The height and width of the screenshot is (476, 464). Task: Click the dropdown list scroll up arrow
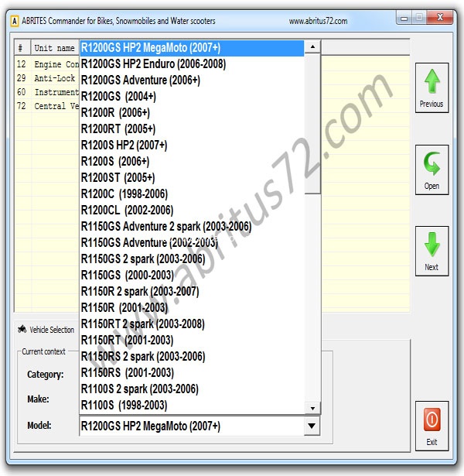click(312, 46)
